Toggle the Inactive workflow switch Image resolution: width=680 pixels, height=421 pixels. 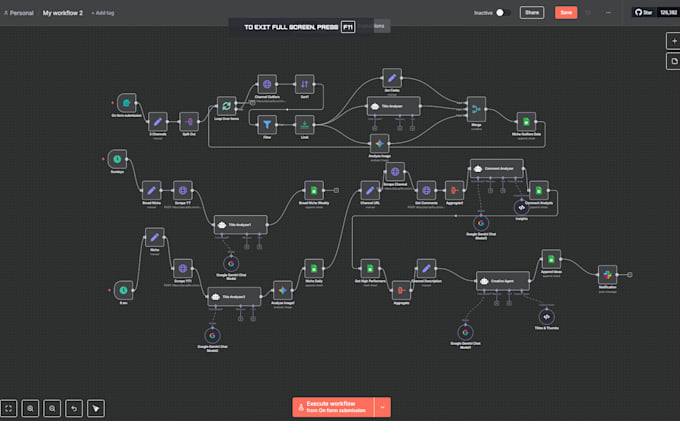503,13
